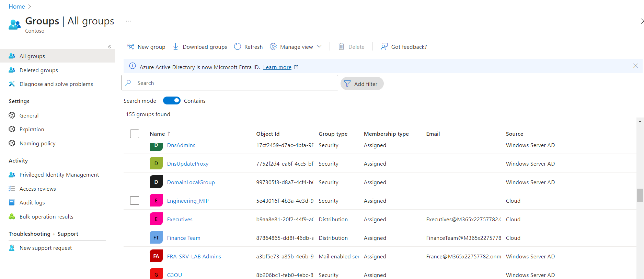644x279 pixels.
Task: Click the DnsUpdateProxy green D avatar
Action: tap(156, 163)
